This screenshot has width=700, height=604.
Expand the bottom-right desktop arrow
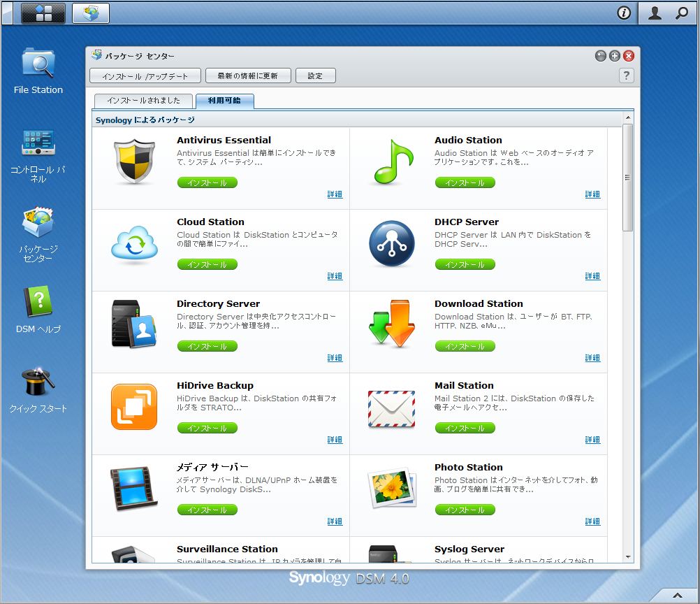677,595
